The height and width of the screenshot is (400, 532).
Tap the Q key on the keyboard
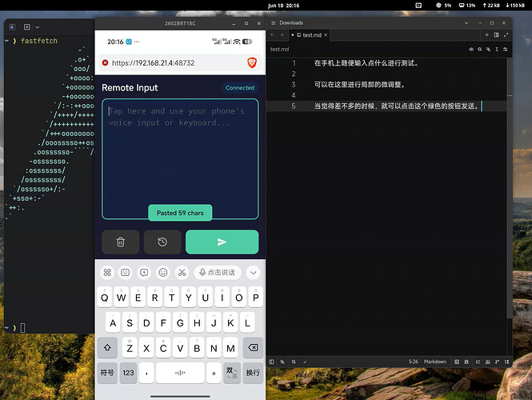[x=105, y=298]
